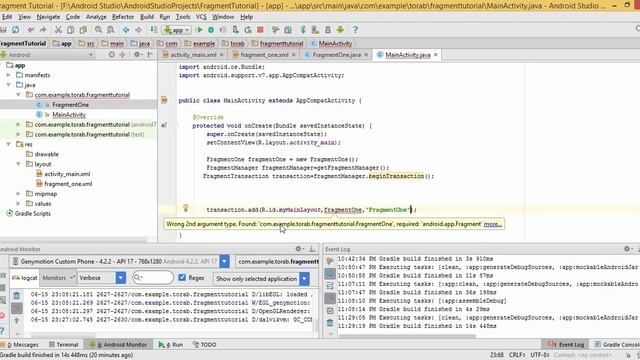This screenshot has width=640, height=360.
Task: Toggle the Regex checkbox
Action: (182, 278)
